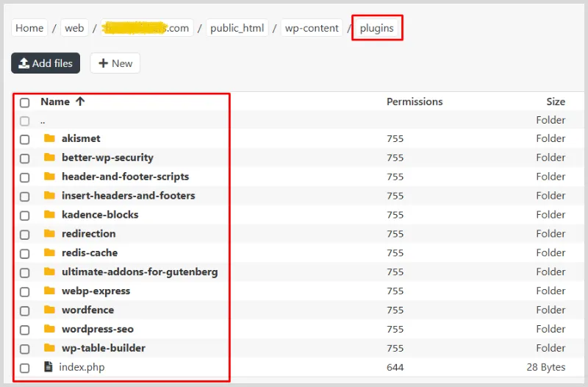Click the redirection folder icon
This screenshot has width=588, height=387.
pyautogui.click(x=49, y=233)
